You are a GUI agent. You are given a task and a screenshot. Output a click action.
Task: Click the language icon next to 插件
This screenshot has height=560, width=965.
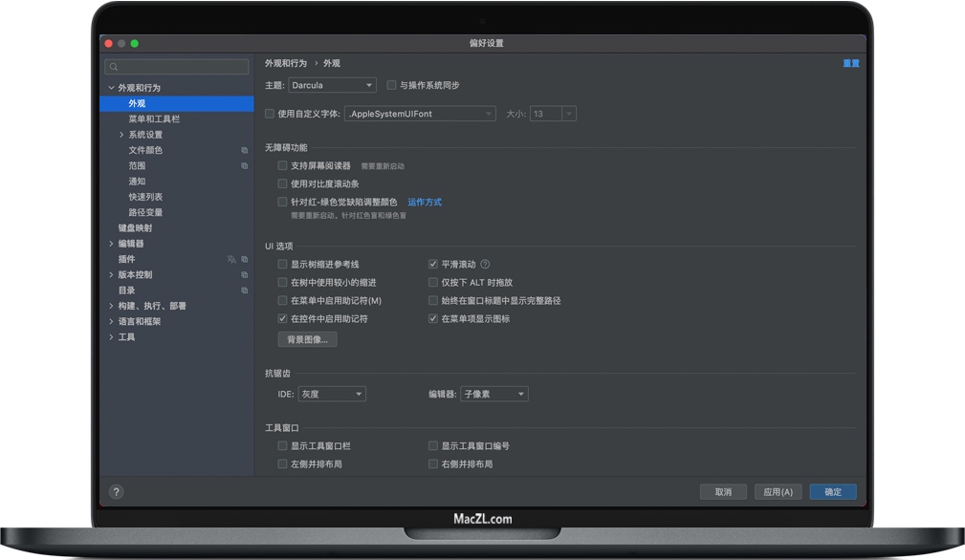pyautogui.click(x=232, y=259)
